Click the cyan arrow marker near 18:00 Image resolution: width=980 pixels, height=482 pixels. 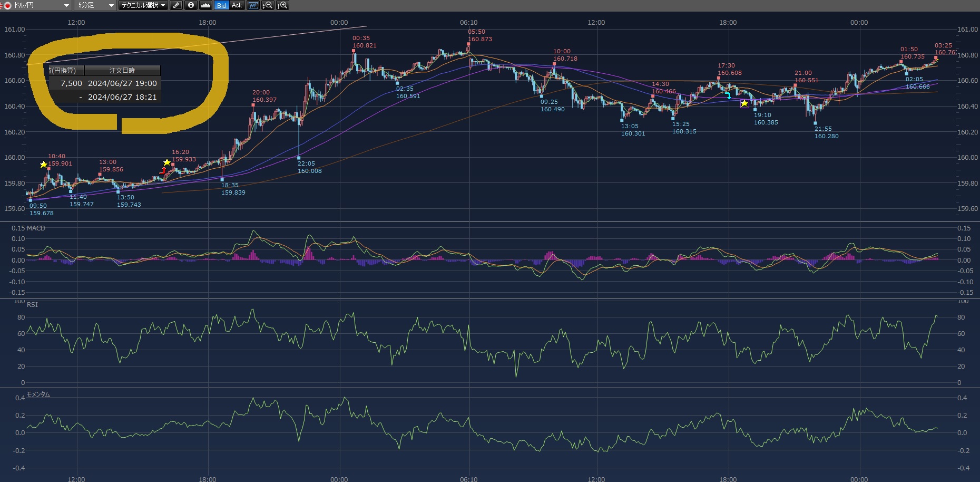pyautogui.click(x=728, y=96)
